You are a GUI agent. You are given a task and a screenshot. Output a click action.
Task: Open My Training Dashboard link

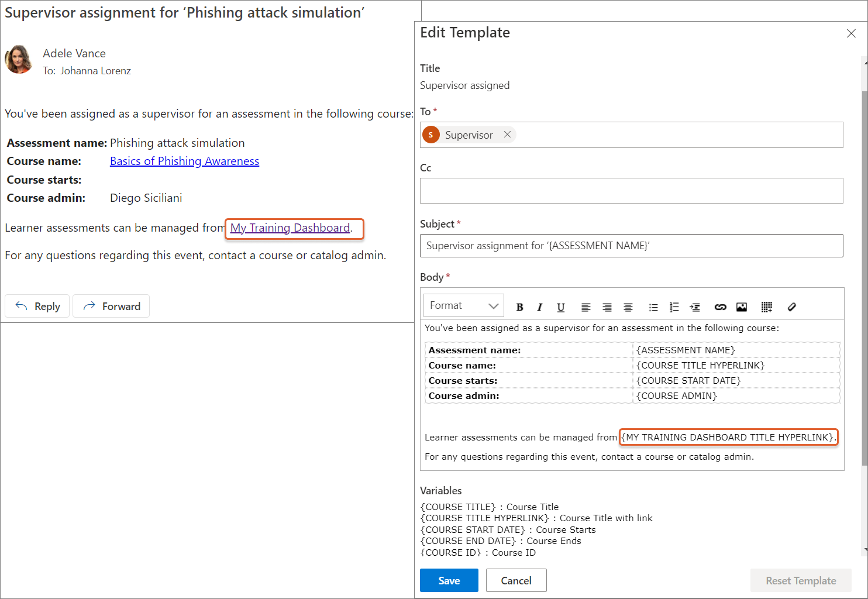(x=290, y=228)
